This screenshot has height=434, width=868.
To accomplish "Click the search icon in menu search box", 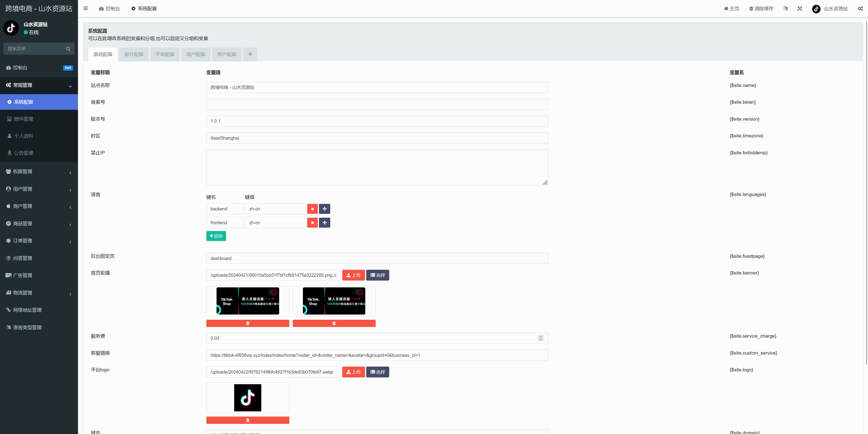I will [68, 49].
